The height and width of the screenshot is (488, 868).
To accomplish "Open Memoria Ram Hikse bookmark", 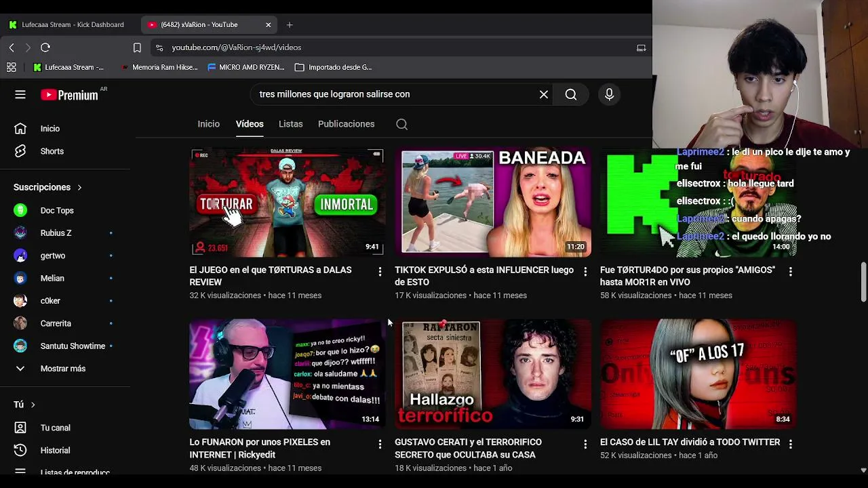I will 158,67.
